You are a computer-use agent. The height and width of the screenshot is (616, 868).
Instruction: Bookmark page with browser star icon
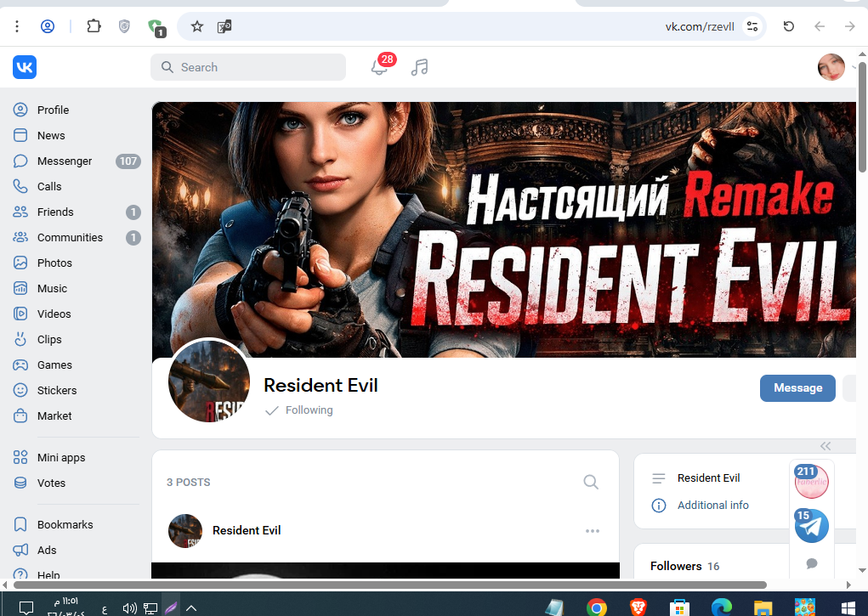[197, 26]
